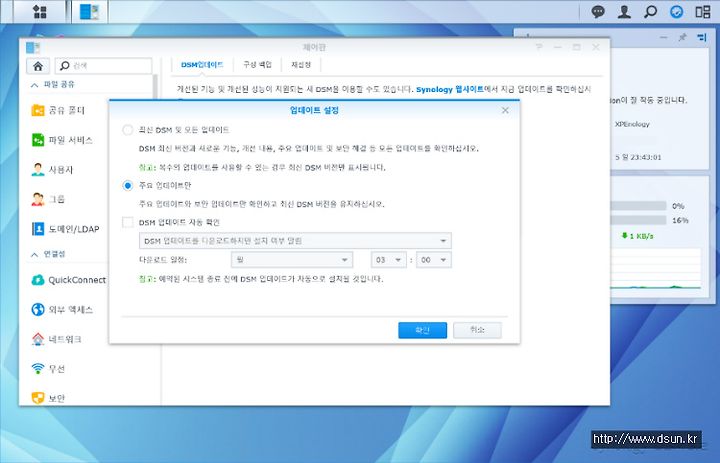This screenshot has height=463, width=720.
Task: Open 외부 액세스 in sidebar
Action: click(62, 310)
